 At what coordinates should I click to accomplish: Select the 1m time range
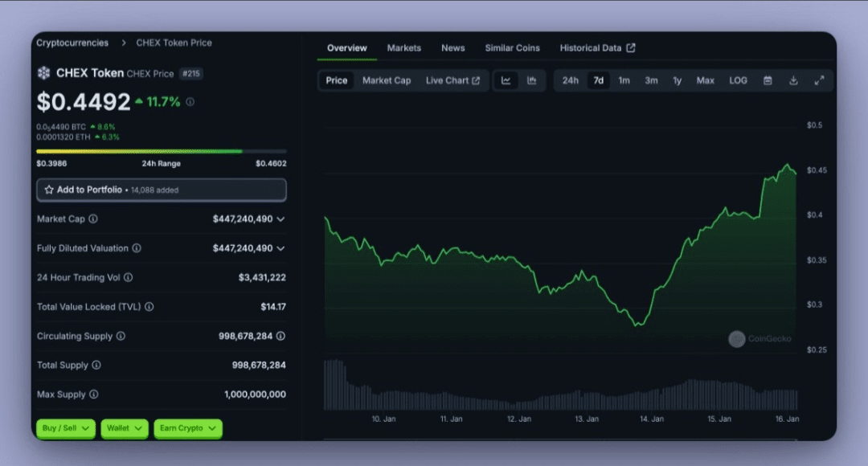point(624,80)
